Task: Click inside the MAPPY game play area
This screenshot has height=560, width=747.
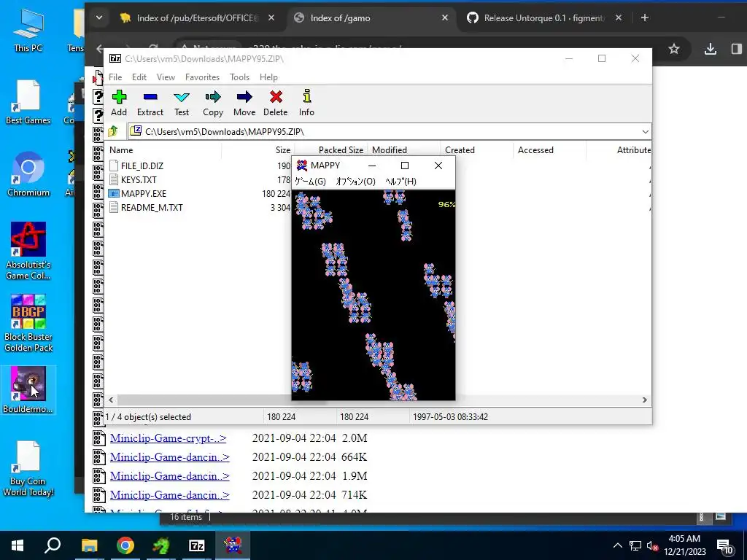Action: [x=373, y=295]
